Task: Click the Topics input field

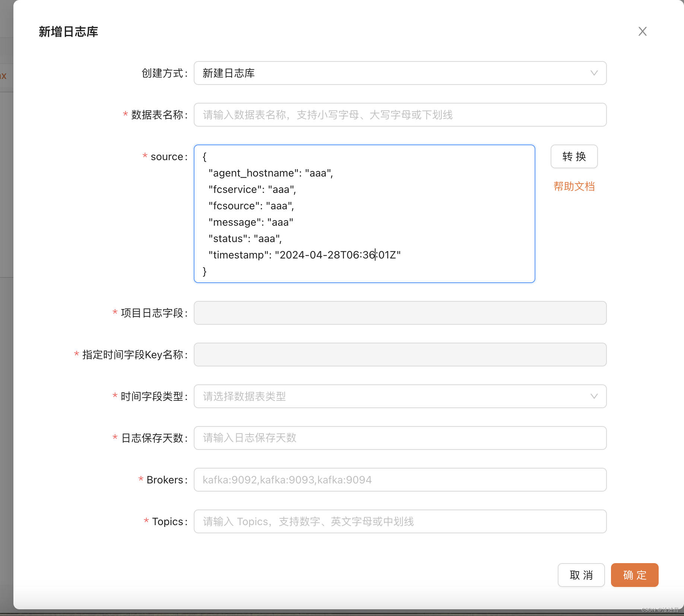Action: (400, 521)
